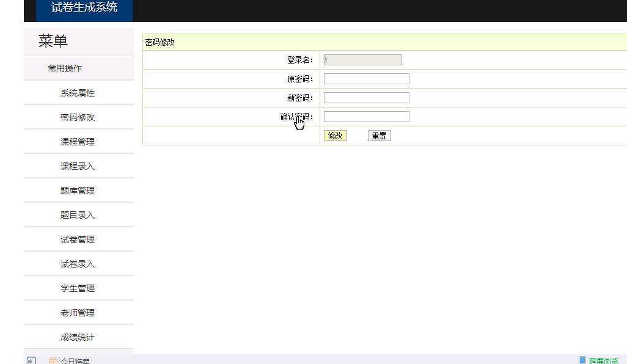This screenshot has height=364, width=627.
Task: Click the 跨屏浏览 status bar icon
Action: coord(582,360)
